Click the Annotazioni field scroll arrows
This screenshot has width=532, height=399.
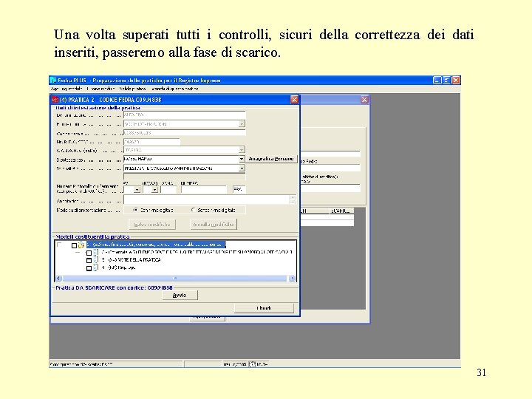pos(293,199)
